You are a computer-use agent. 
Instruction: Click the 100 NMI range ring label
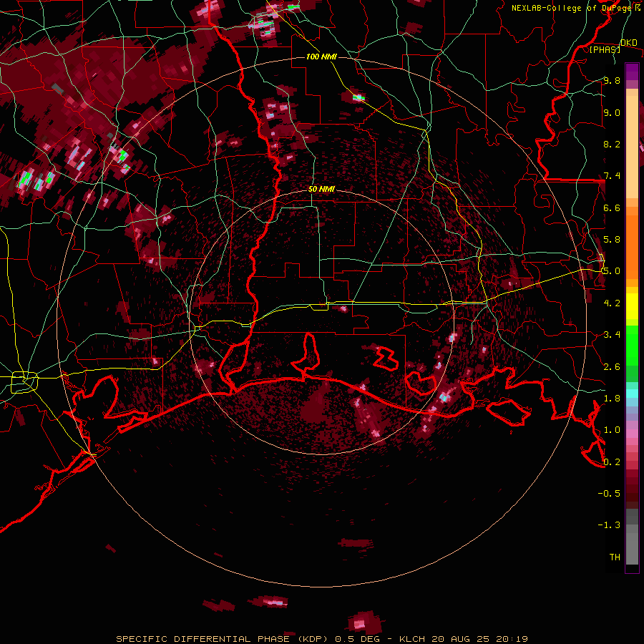(x=321, y=57)
